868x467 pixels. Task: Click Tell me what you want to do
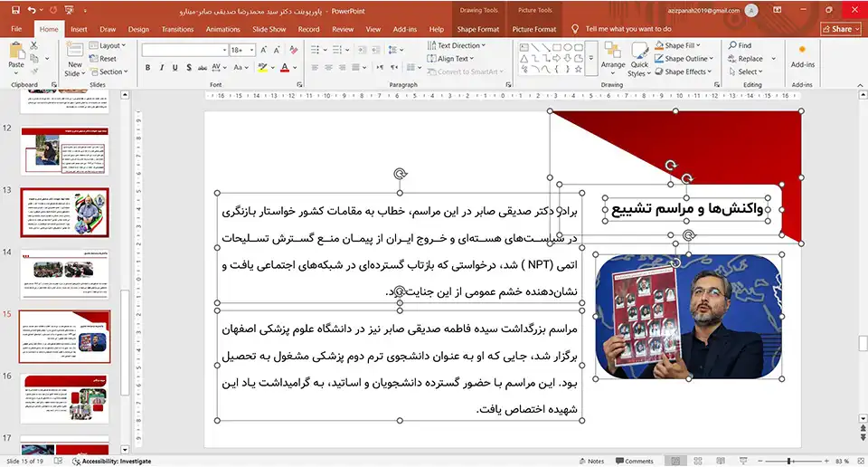click(x=628, y=29)
